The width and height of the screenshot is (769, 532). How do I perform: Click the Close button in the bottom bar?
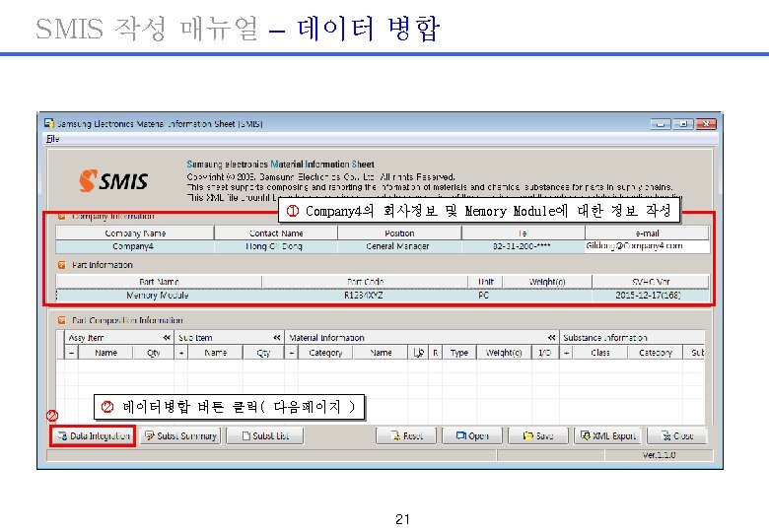coord(676,435)
